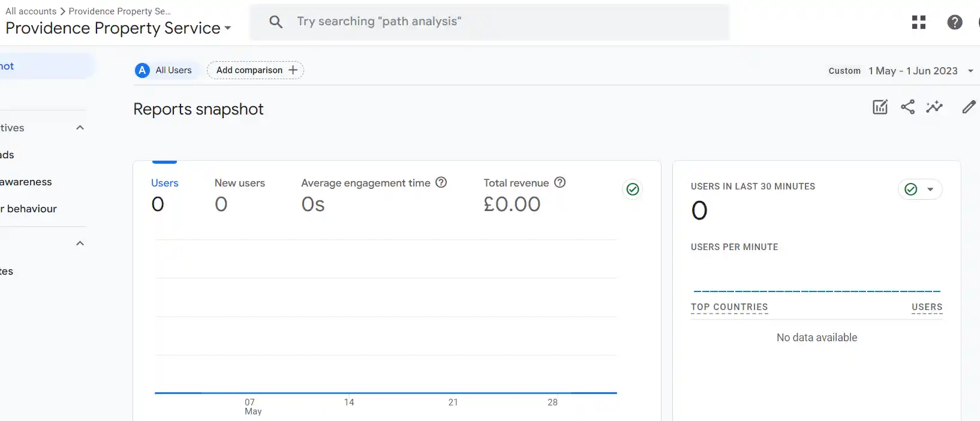The image size is (980, 421).
Task: Click the customize report pencil icon
Action: 969,107
